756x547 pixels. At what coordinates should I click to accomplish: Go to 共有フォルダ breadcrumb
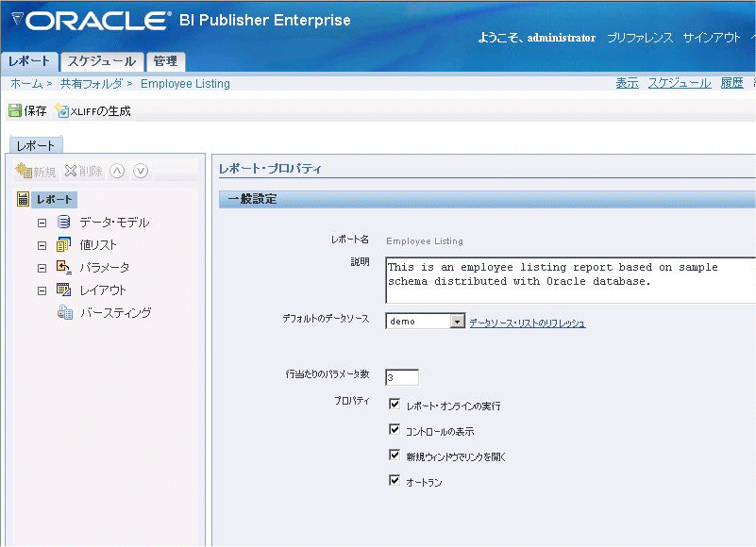[x=92, y=84]
